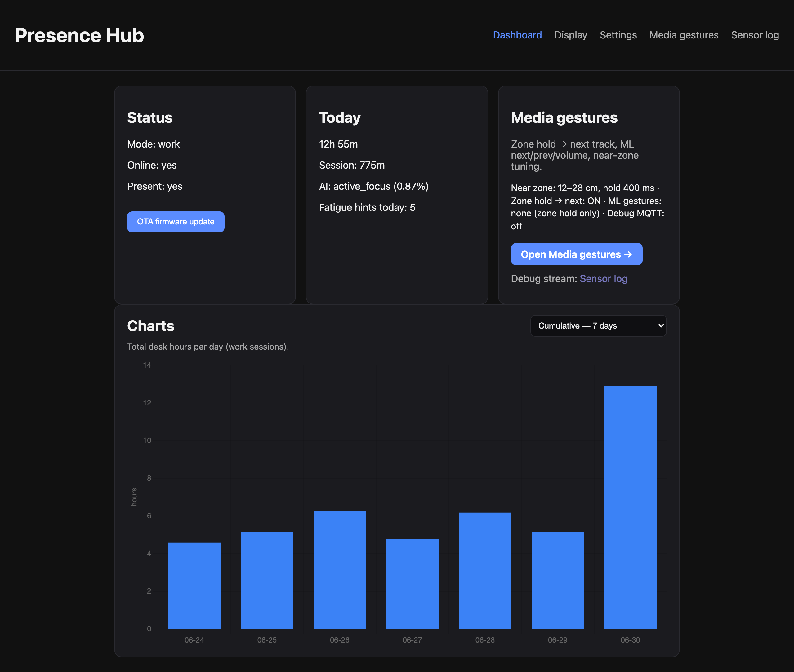Click the Online: yes status line
Viewport: 794px width, 672px height.
click(x=152, y=165)
